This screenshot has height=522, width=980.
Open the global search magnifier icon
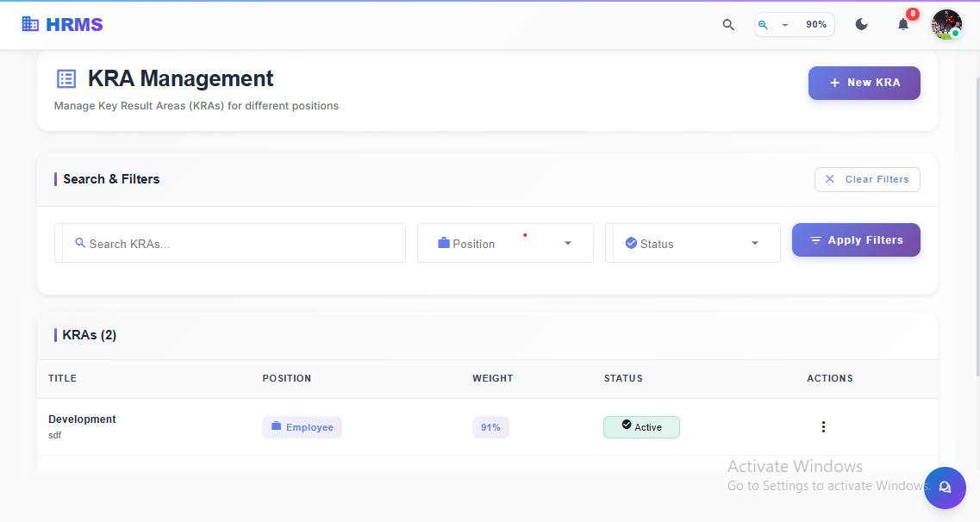(728, 24)
